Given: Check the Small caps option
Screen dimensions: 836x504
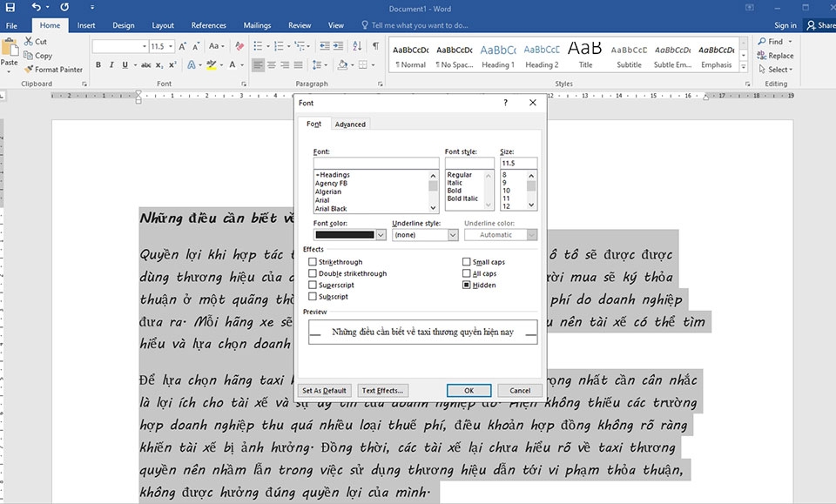Looking at the screenshot, I should coord(467,262).
